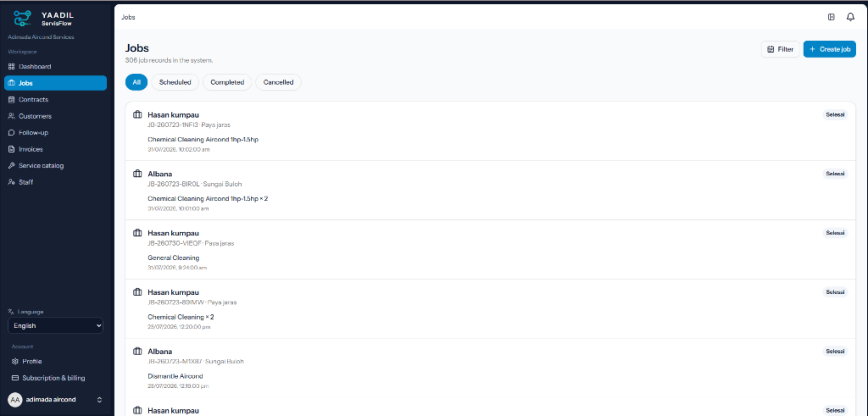Open the Dashboard icon in the sidebar
868x416 pixels.
click(x=12, y=66)
